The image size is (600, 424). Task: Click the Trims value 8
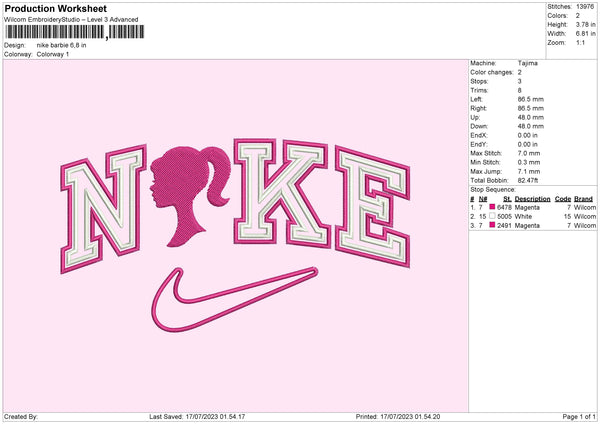pos(520,91)
